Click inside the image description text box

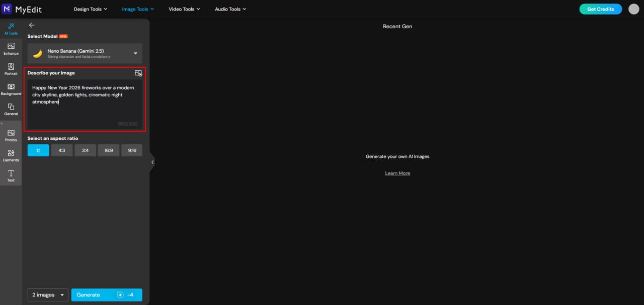(x=85, y=104)
